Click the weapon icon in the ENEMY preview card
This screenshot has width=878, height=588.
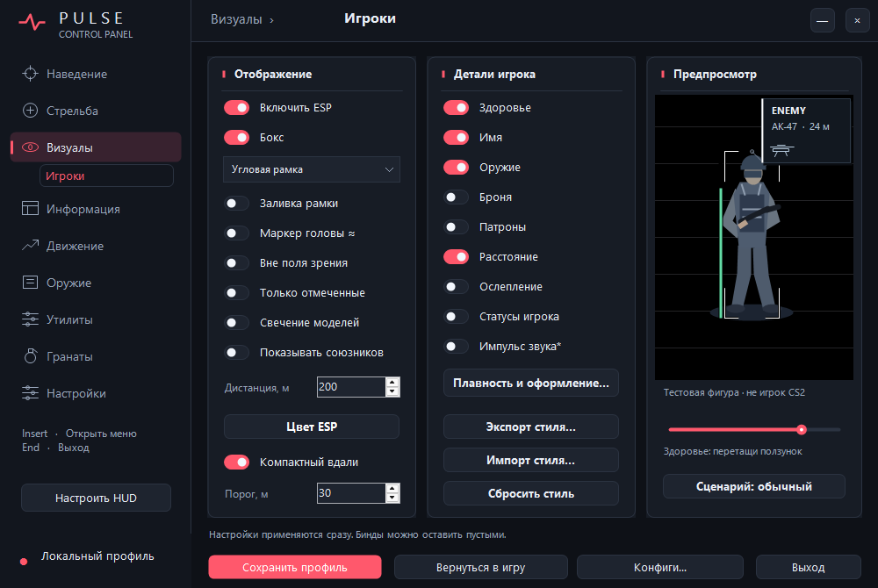781,150
